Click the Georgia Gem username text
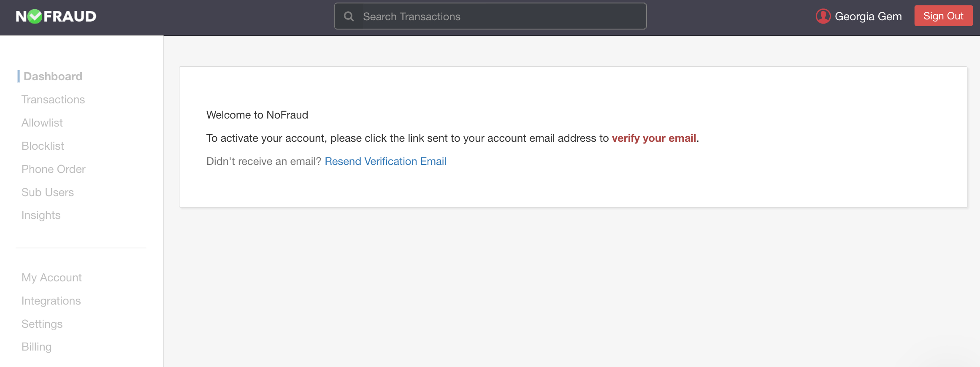 pyautogui.click(x=869, y=16)
